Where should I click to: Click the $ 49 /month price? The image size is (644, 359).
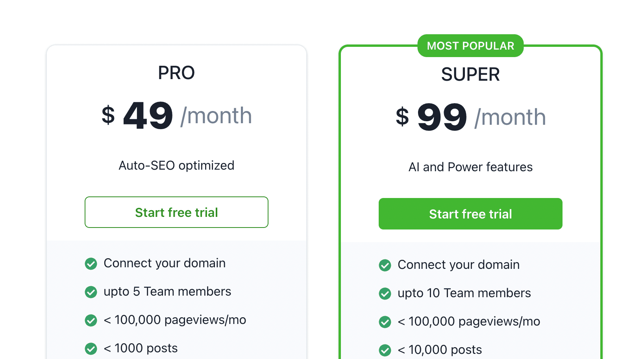click(176, 115)
